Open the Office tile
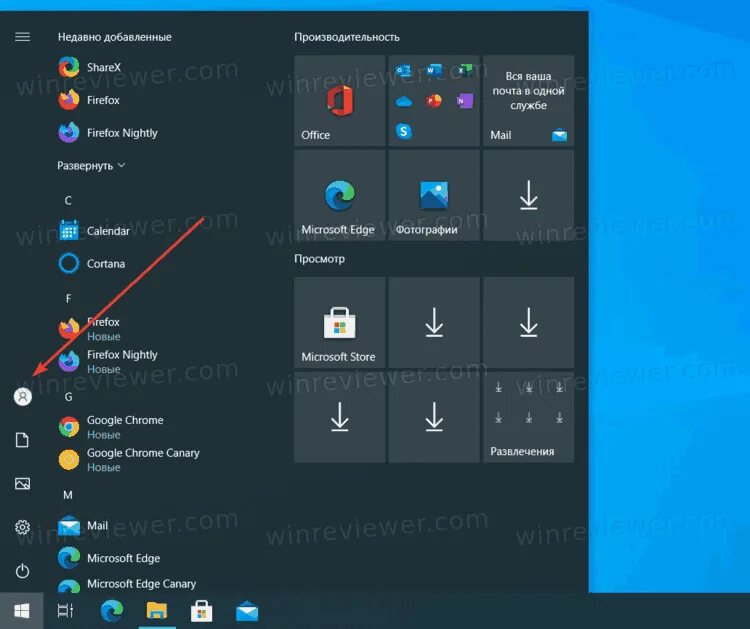 tap(340, 100)
